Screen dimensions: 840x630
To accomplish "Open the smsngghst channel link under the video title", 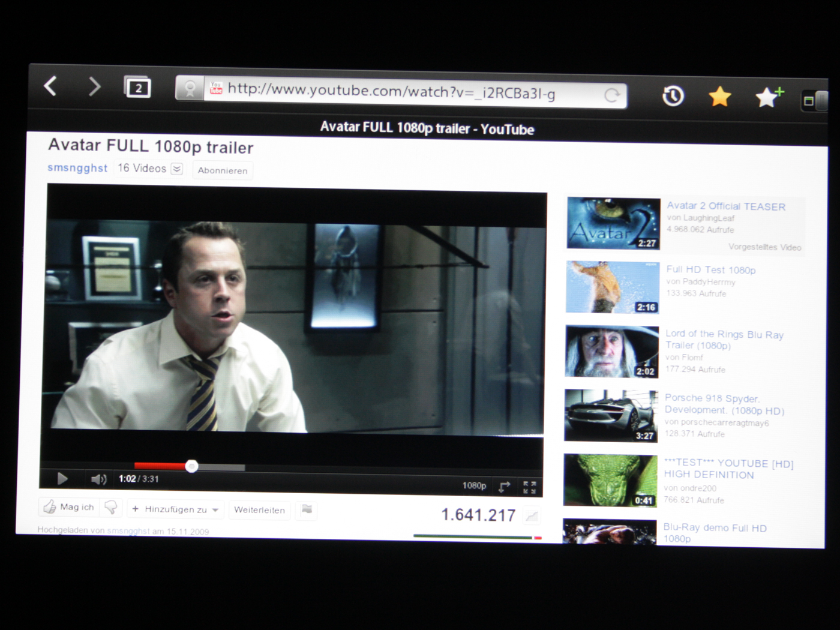I will coord(77,168).
